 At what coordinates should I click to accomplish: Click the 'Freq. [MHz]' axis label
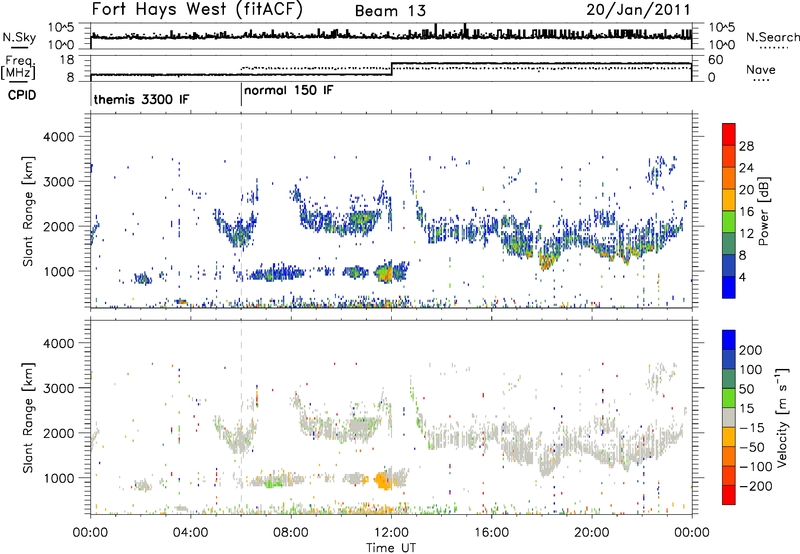tap(18, 68)
